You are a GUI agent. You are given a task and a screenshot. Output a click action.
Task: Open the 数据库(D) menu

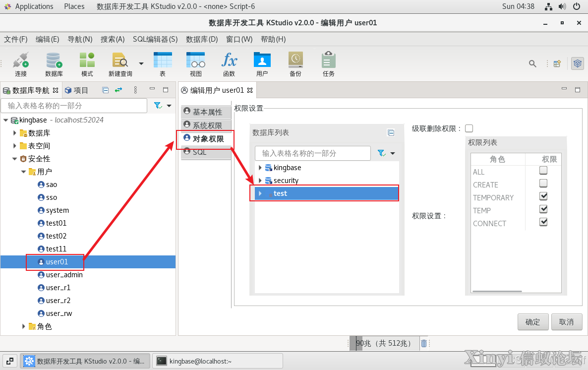point(202,39)
